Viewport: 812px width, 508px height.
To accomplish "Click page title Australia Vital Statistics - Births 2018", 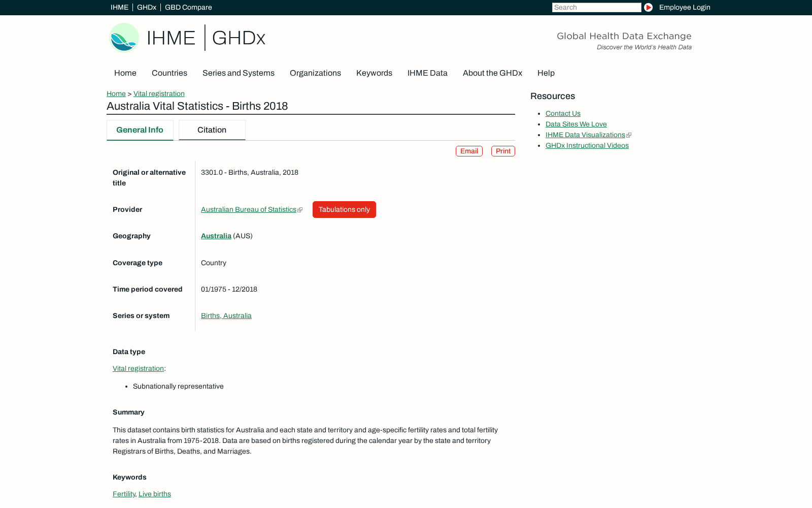I will click(197, 106).
